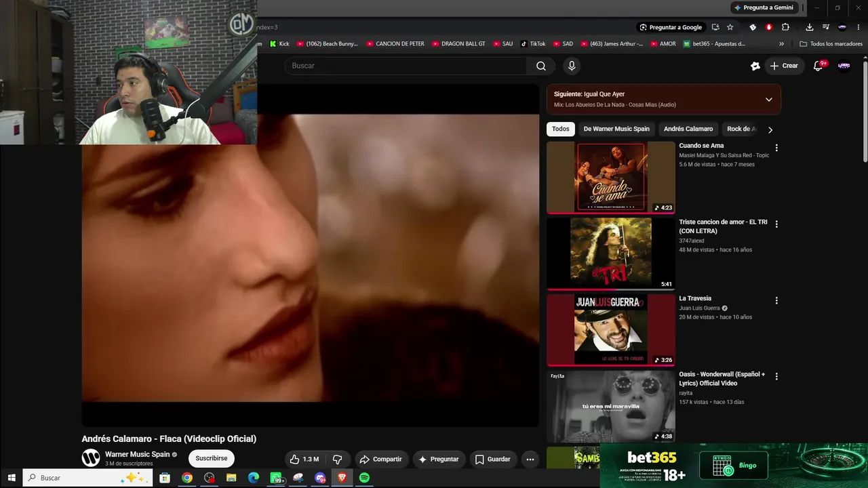Open the Cuando se Ama thumbnail
The image size is (868, 488).
611,178
